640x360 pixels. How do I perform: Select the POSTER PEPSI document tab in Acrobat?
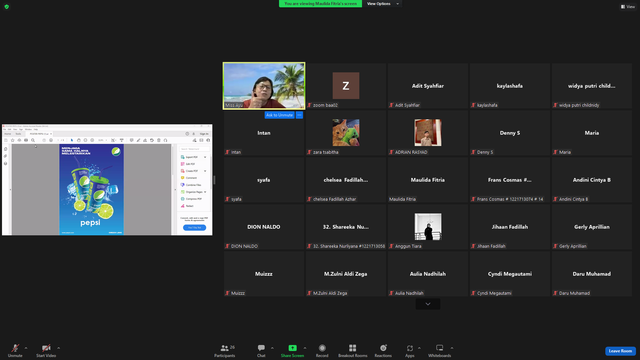pos(40,134)
